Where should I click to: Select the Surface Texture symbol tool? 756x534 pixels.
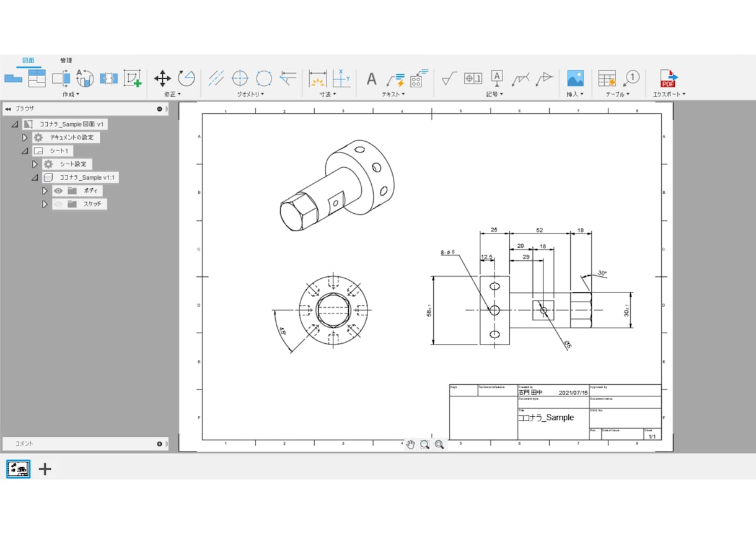pyautogui.click(x=449, y=78)
